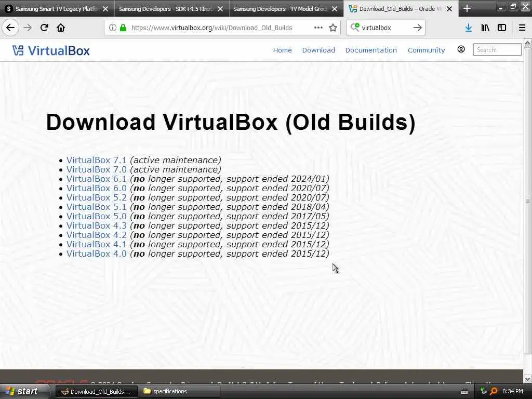Close the Samsung Smart TV Legacy Platform tab

point(105,9)
